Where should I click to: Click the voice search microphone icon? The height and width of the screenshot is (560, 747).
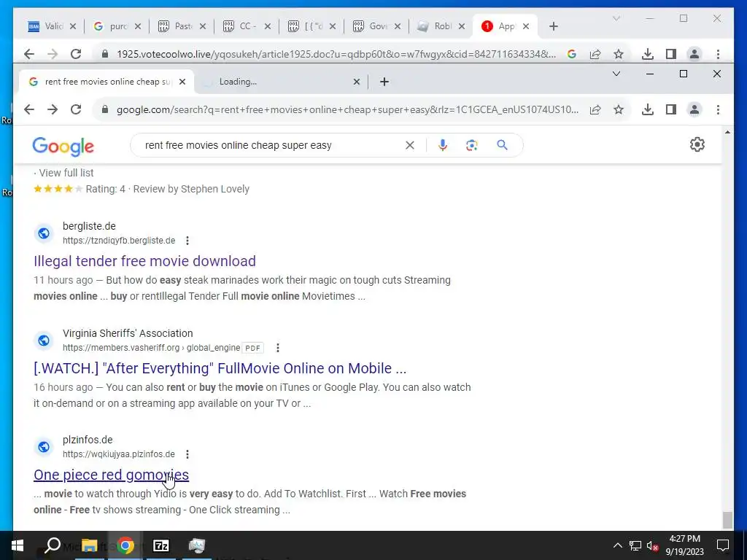(x=443, y=145)
